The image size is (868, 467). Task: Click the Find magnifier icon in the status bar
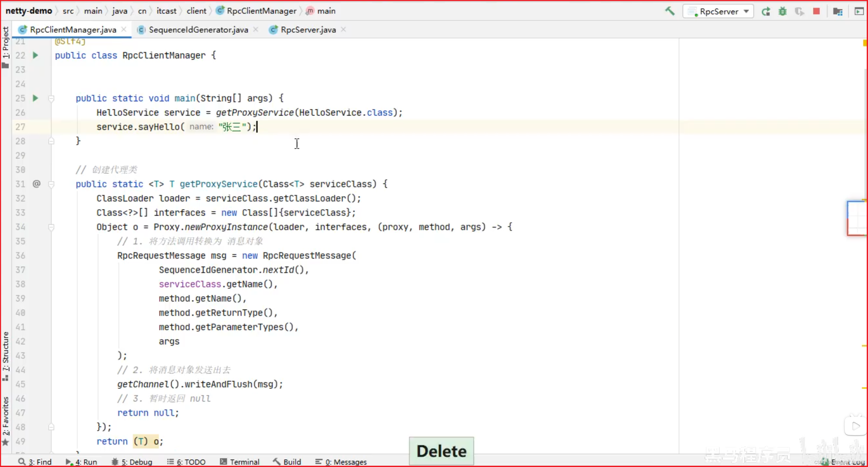click(22, 462)
